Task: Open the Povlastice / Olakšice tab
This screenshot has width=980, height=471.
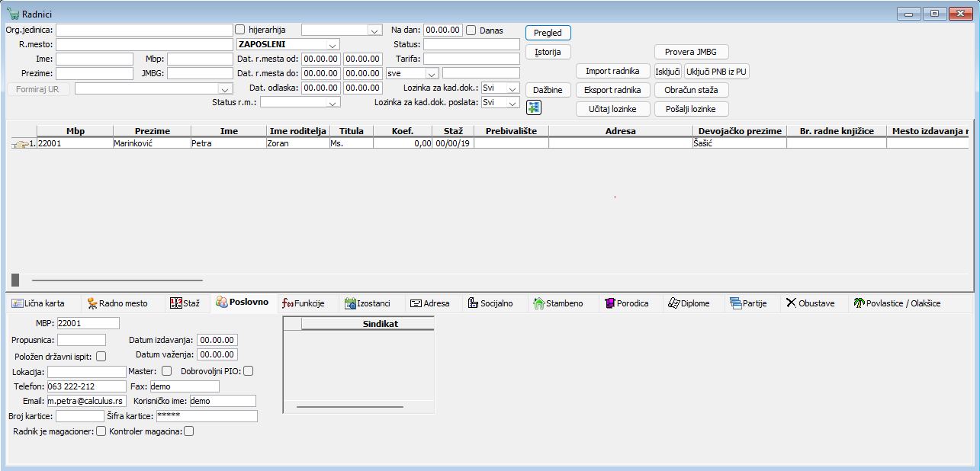Action: pyautogui.click(x=898, y=303)
